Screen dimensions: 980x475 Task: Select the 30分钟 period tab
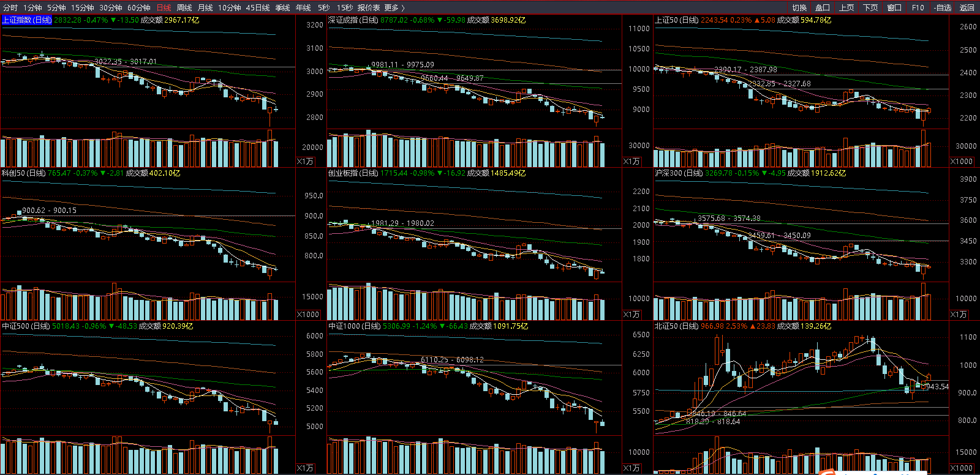(x=110, y=8)
